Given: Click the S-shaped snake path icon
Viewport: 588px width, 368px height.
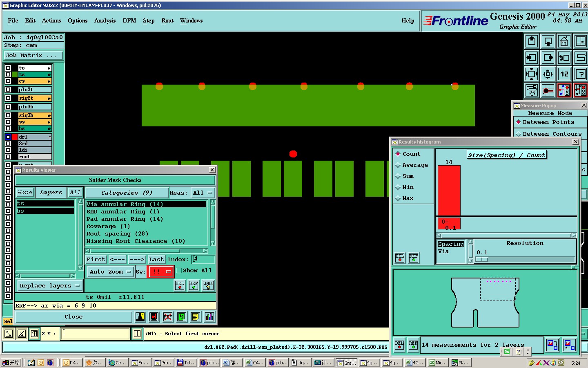Looking at the screenshot, I should click(x=580, y=58).
